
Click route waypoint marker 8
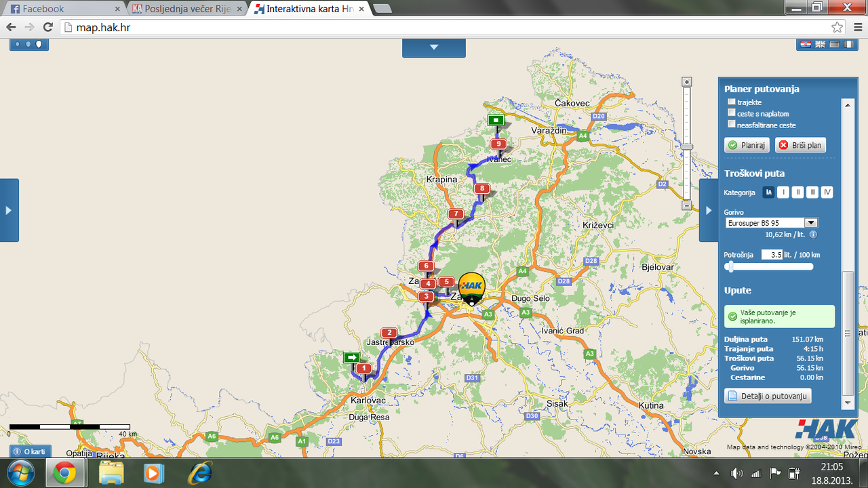coord(481,188)
